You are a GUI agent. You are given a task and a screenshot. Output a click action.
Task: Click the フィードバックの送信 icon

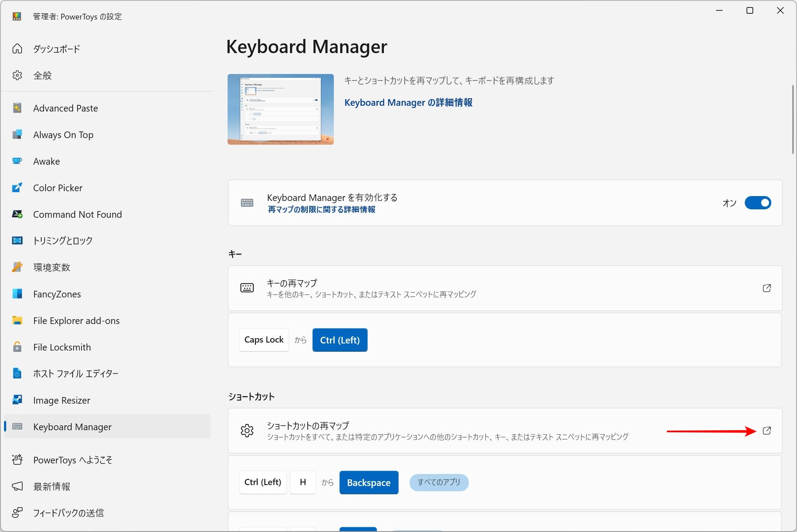(x=17, y=513)
